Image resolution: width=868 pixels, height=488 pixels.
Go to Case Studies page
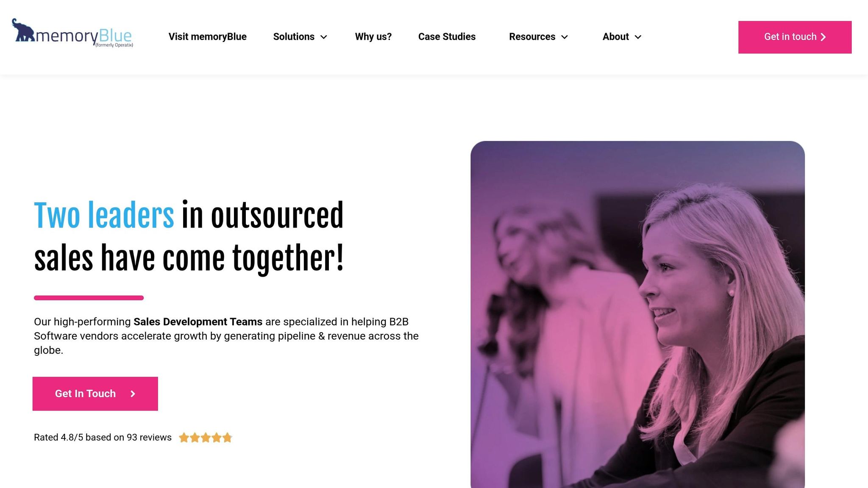click(447, 37)
